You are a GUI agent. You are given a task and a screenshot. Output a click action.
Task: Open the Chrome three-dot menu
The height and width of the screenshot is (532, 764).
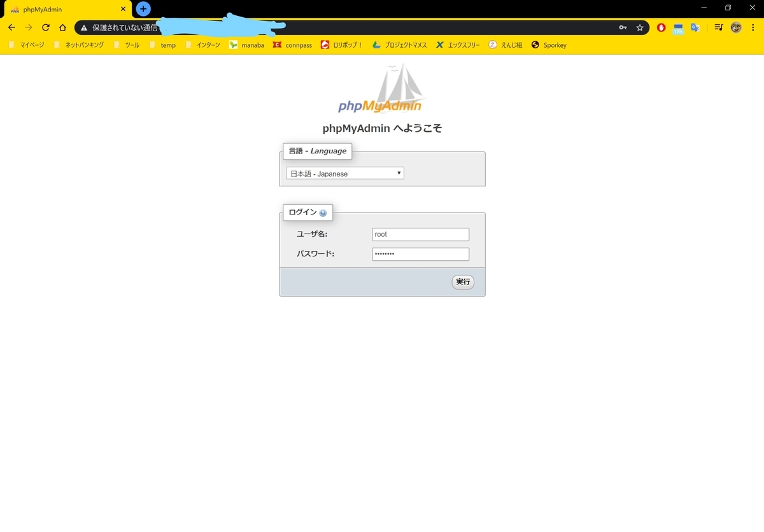753,27
